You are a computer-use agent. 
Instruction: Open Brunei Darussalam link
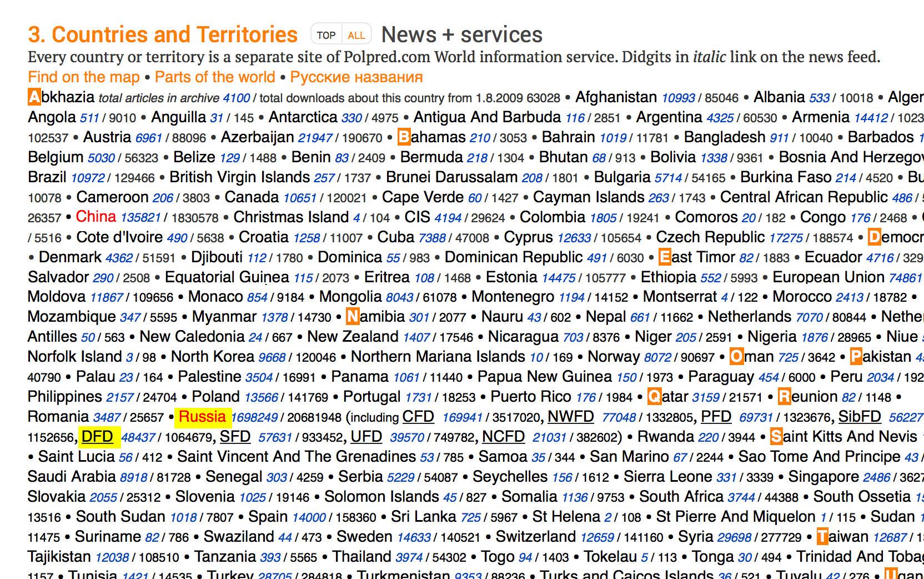click(451, 177)
